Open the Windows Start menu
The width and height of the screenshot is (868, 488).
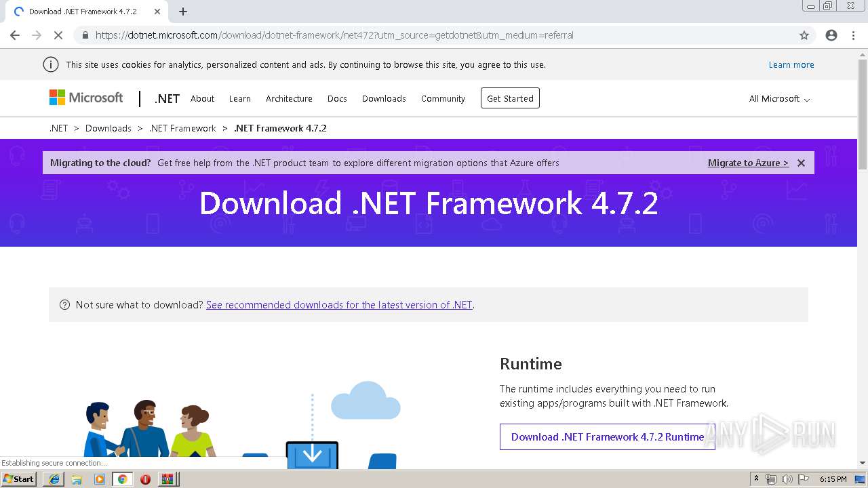click(x=18, y=479)
